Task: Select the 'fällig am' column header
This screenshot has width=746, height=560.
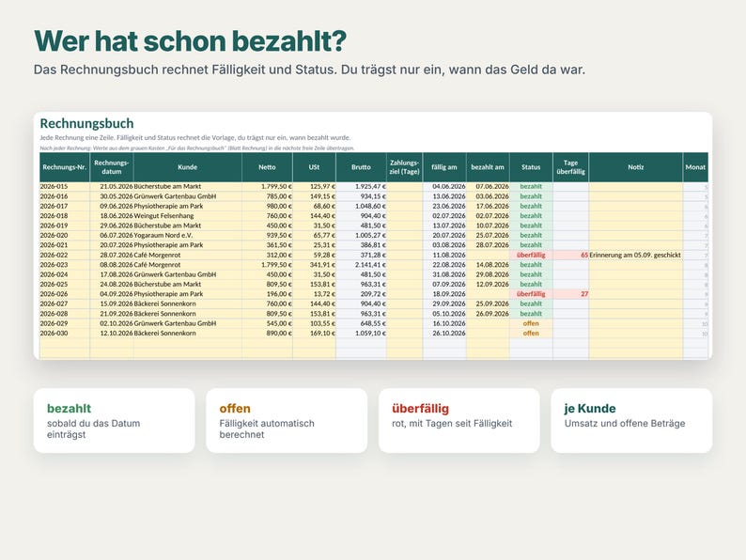Action: click(x=444, y=167)
